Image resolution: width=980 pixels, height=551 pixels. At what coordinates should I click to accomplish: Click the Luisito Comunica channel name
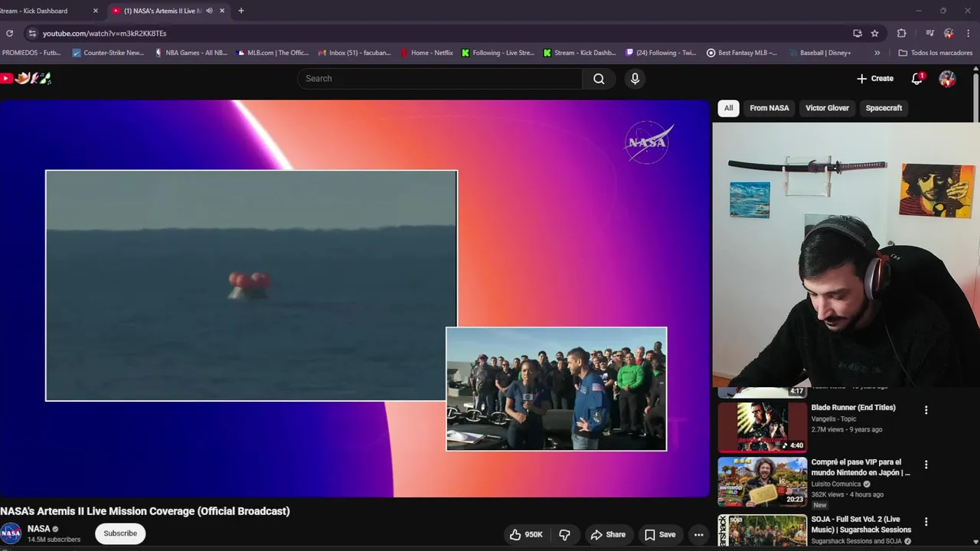[836, 484]
